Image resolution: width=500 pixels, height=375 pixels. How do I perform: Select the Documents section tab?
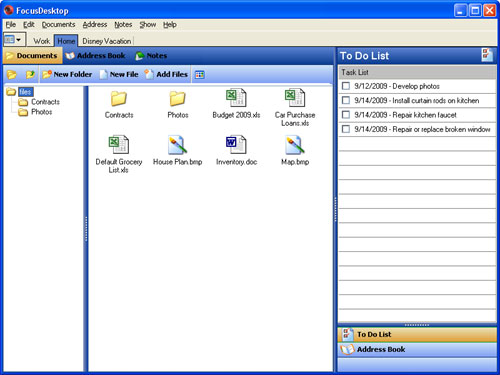coord(32,56)
